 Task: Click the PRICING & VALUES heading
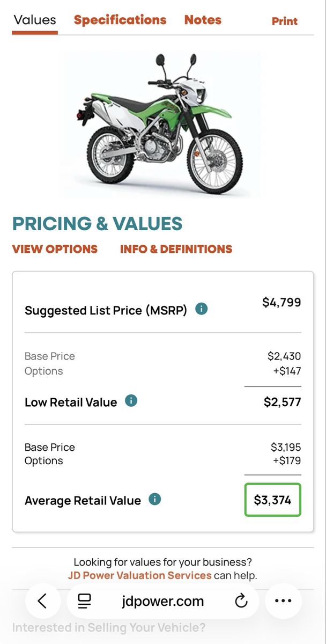coord(97,224)
